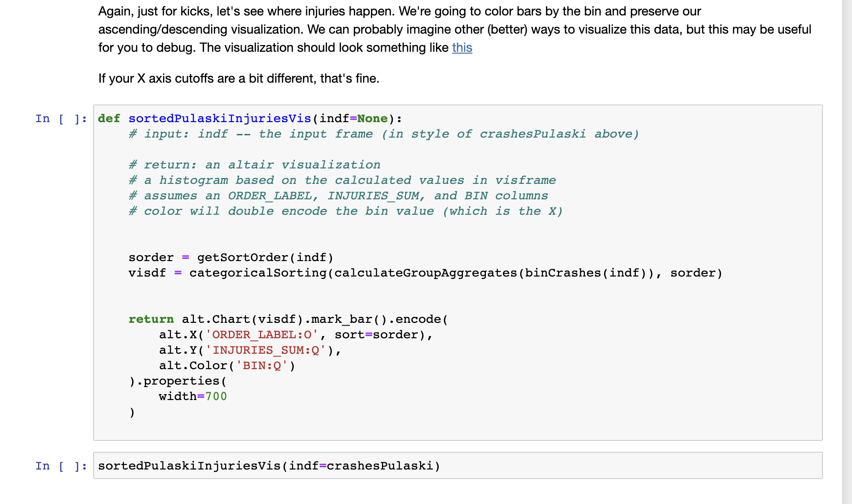Image resolution: width=852 pixels, height=504 pixels.
Task: Select the alt.X('ORDER_LABEL:O') encoding line
Action: [295, 335]
